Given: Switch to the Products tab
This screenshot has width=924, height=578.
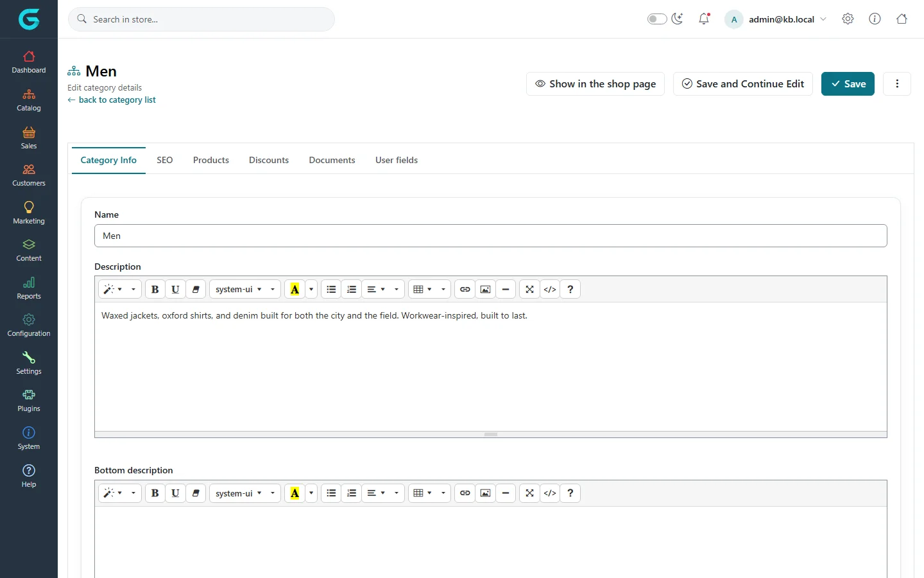Looking at the screenshot, I should 211,160.
